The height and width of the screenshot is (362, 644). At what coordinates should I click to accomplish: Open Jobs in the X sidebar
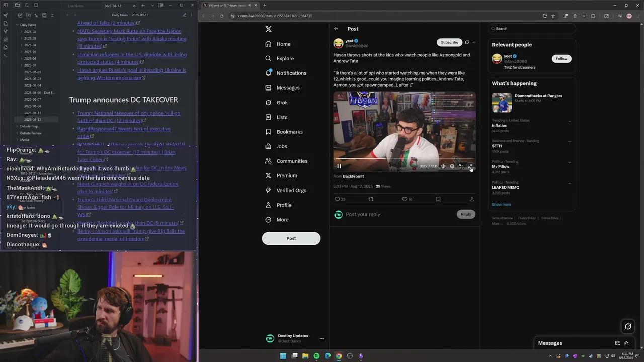point(276,146)
